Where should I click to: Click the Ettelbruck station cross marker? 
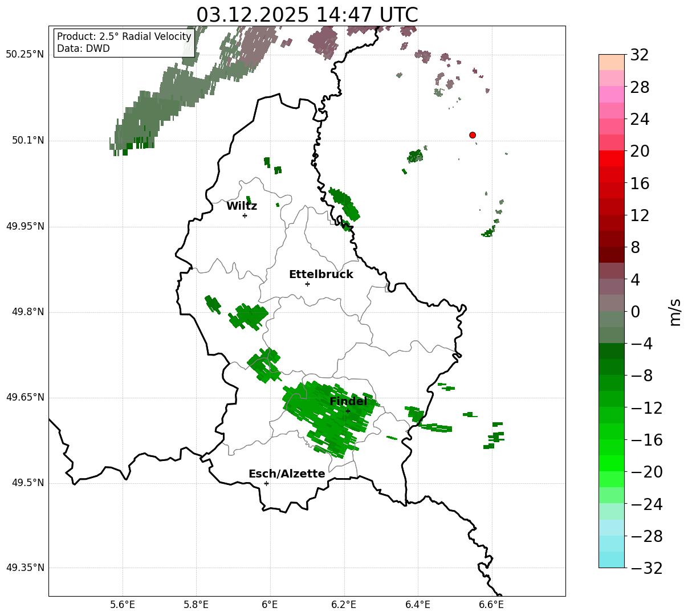tap(307, 284)
